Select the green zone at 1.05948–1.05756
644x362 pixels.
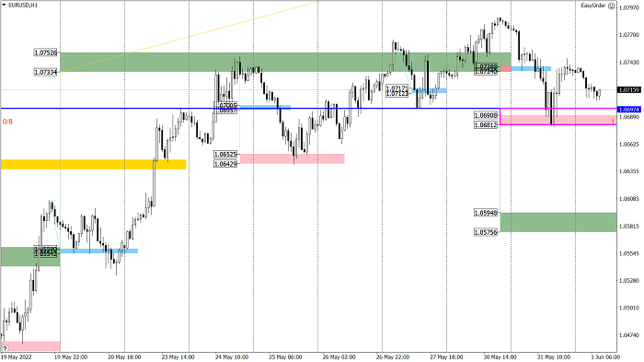(558, 222)
